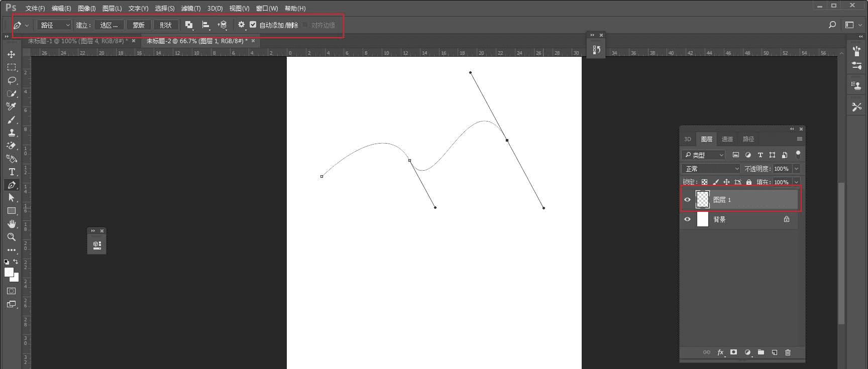Select the Brush tool
Viewport: 868px width, 369px height.
point(11,119)
